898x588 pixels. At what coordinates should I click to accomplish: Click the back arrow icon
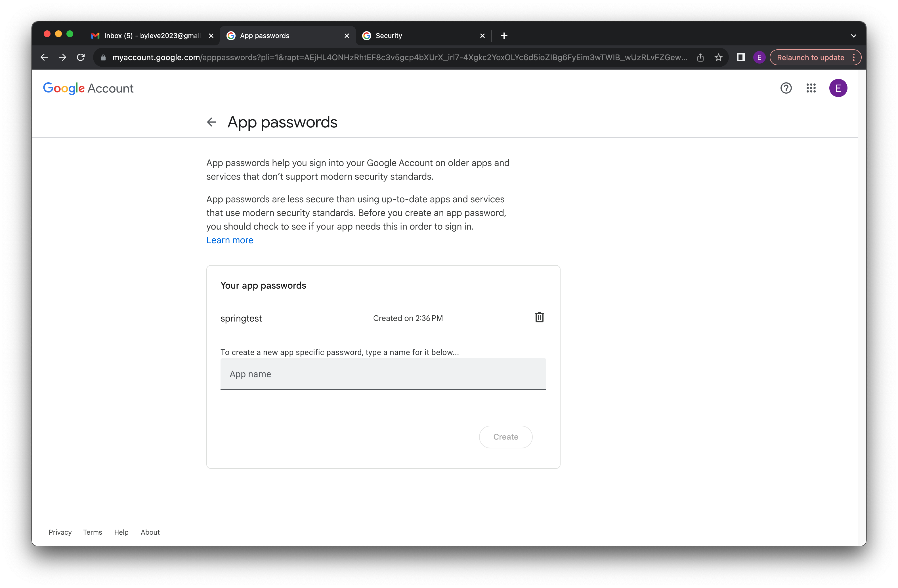coord(211,122)
